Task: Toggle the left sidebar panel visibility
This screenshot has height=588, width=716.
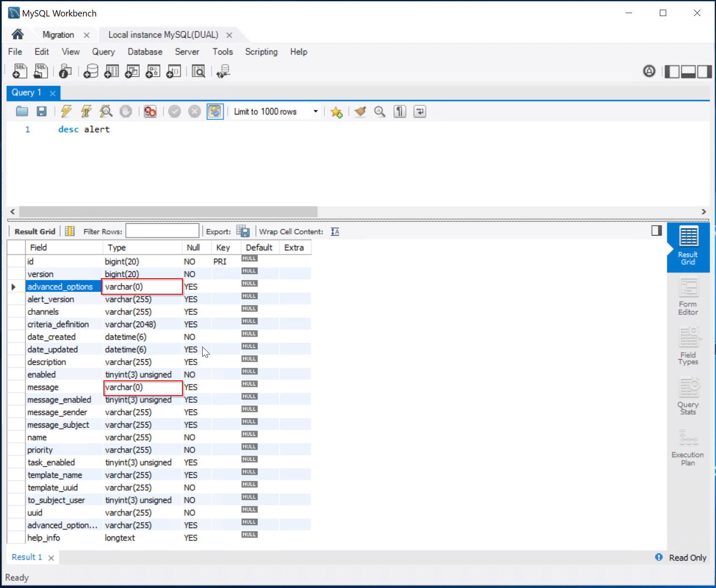Action: tap(672, 72)
